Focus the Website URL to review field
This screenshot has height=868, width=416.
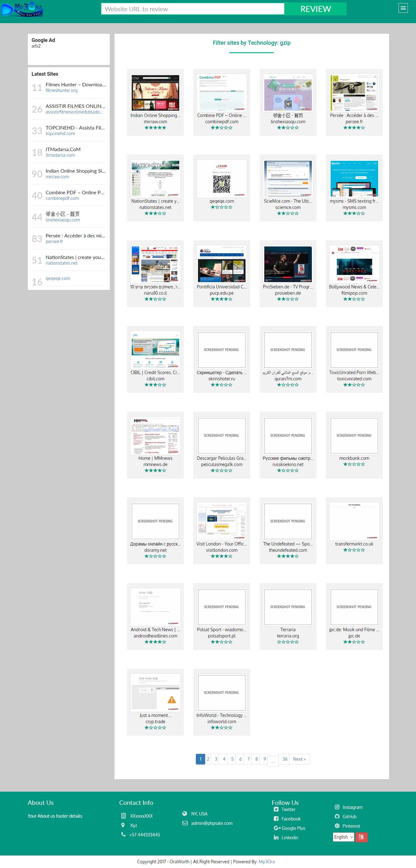(x=193, y=9)
